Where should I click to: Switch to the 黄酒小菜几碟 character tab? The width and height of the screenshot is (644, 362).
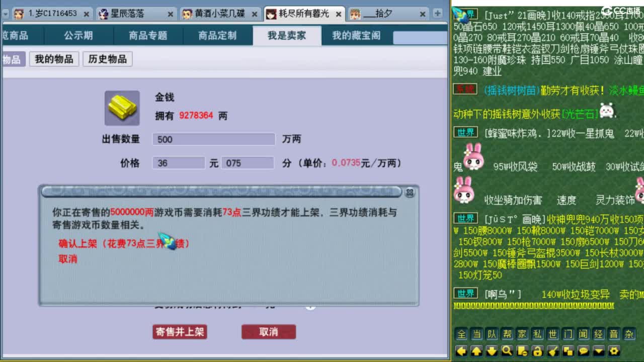click(x=219, y=14)
